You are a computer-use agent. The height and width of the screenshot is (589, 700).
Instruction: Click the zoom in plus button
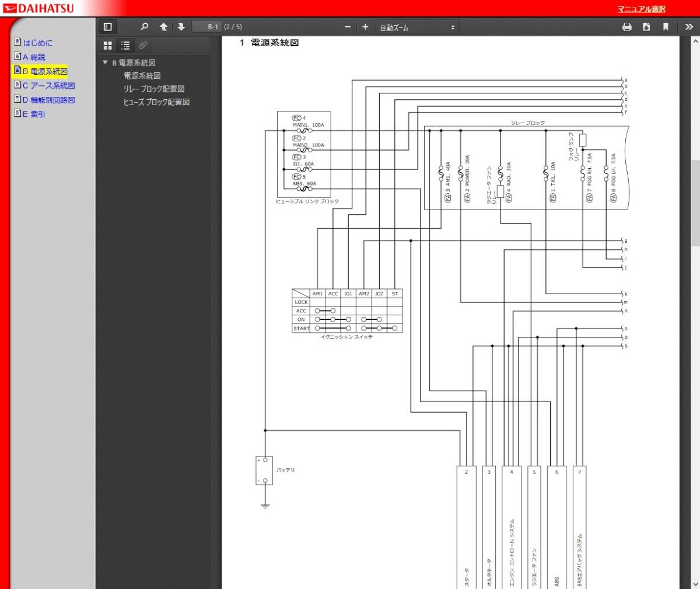(365, 27)
